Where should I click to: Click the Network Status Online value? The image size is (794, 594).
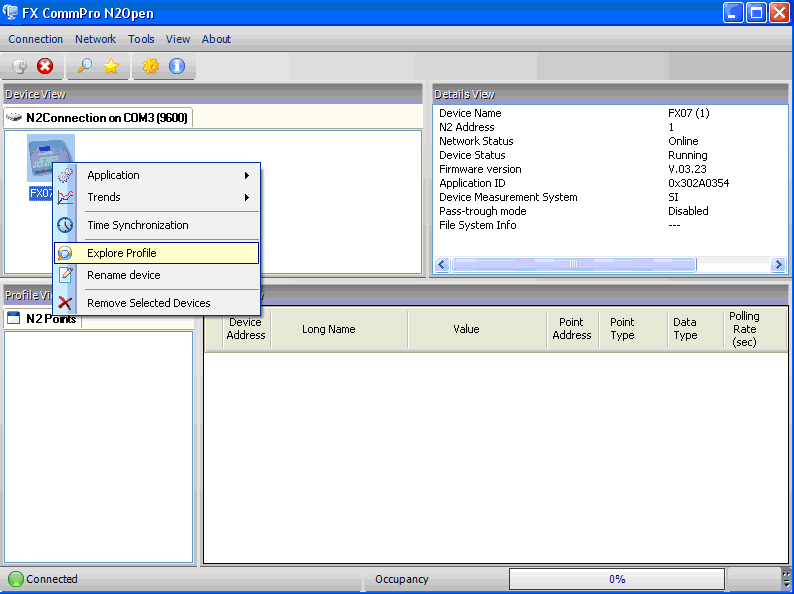pyautogui.click(x=683, y=141)
